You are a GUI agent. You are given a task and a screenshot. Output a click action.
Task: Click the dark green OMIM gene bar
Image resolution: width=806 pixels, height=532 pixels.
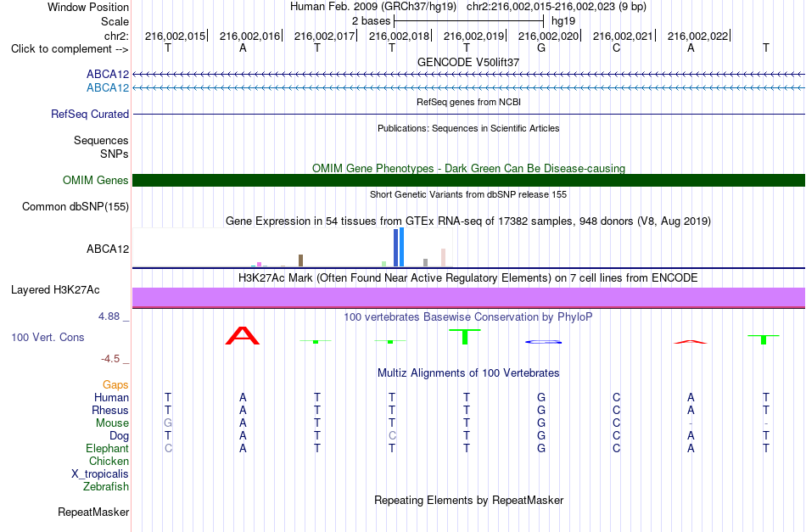click(x=468, y=181)
